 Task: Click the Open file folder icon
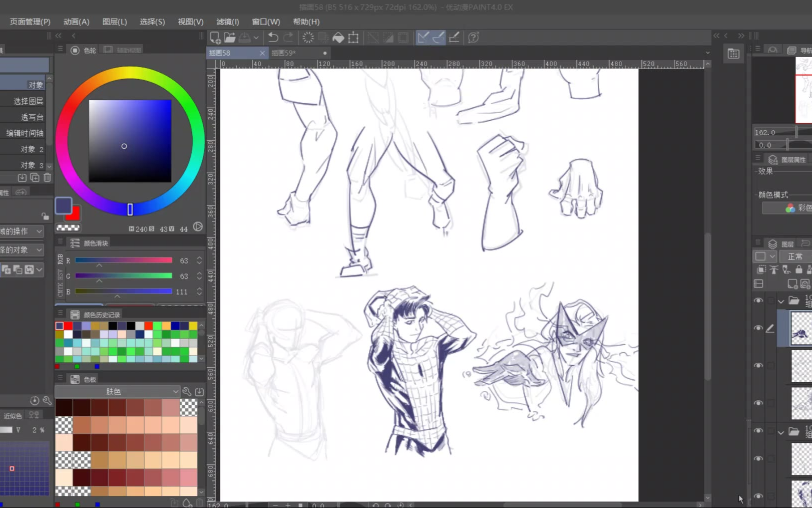[x=230, y=38]
